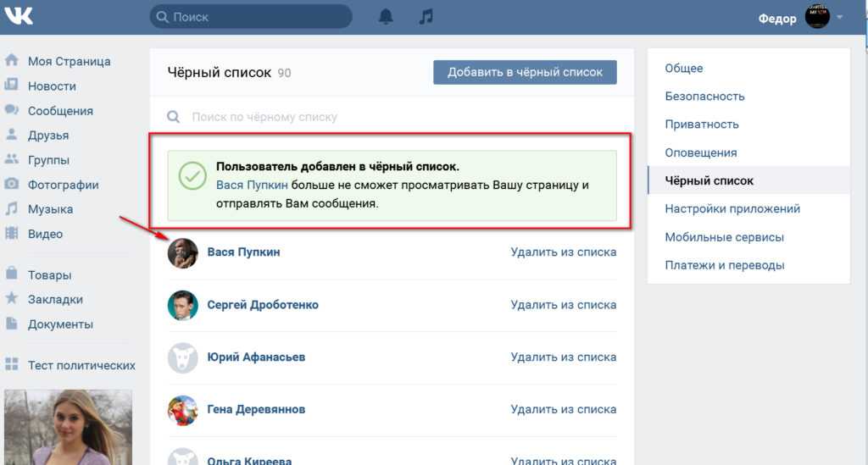Open Тест политических app link
The height and width of the screenshot is (465, 868).
81,365
